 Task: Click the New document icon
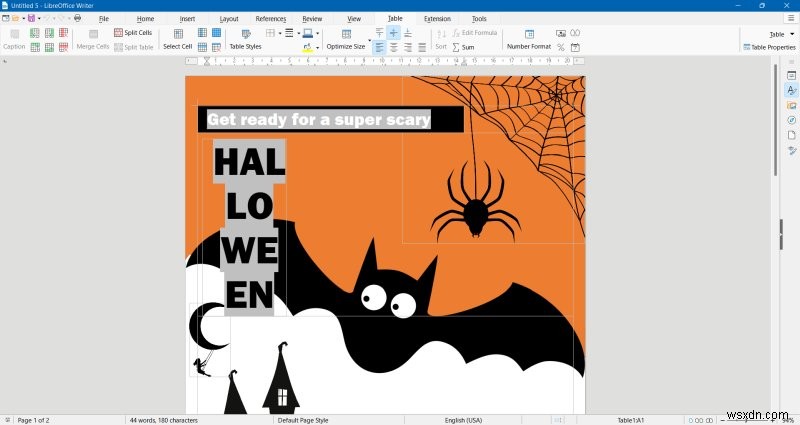(5, 18)
